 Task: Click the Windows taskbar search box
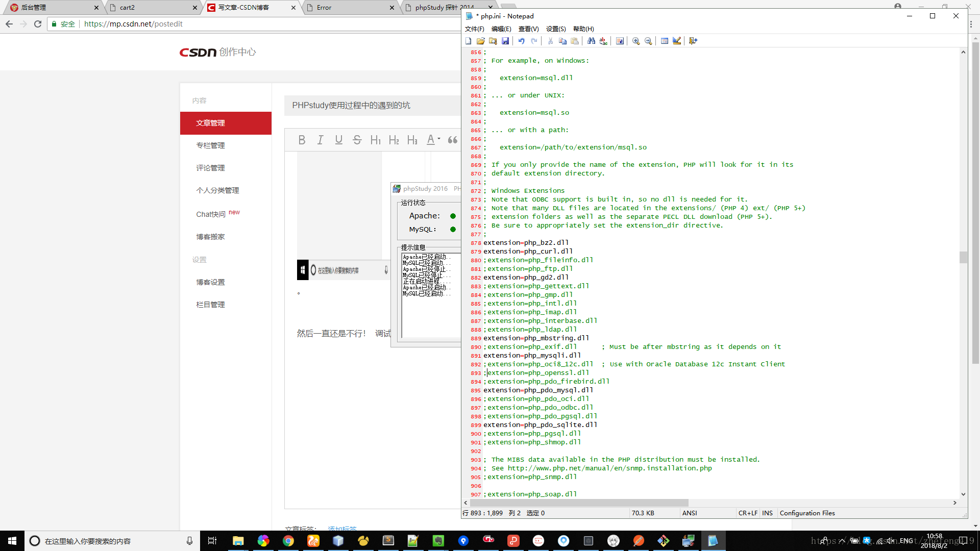[112, 541]
